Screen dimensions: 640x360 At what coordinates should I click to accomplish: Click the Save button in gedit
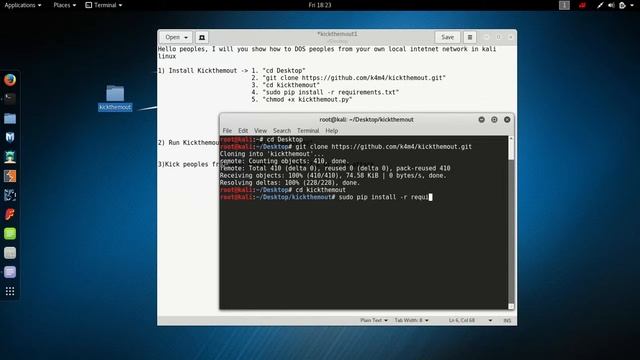click(447, 37)
